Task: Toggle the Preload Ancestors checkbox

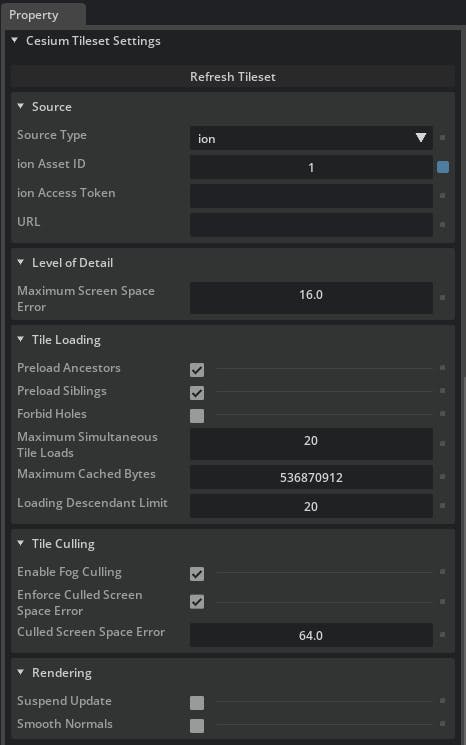Action: point(197,370)
